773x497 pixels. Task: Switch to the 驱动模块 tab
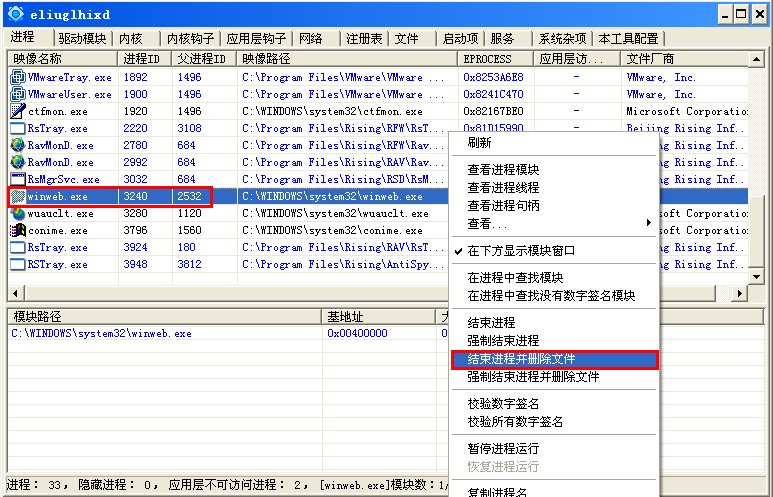tap(82, 38)
